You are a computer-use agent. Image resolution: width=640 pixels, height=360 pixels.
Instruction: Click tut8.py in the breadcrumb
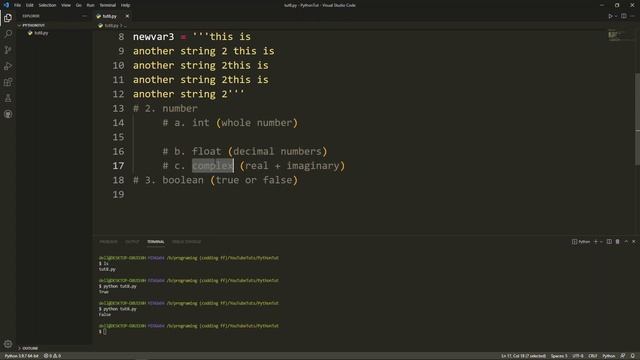click(x=111, y=25)
